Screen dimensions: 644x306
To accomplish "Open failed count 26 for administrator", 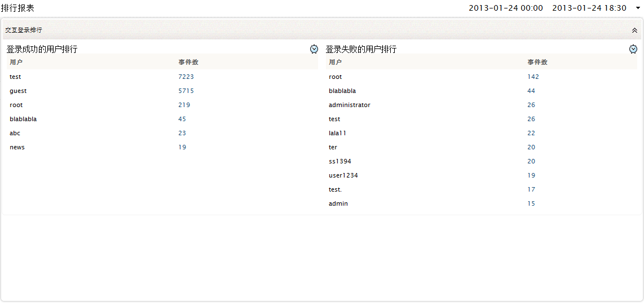I will [531, 105].
